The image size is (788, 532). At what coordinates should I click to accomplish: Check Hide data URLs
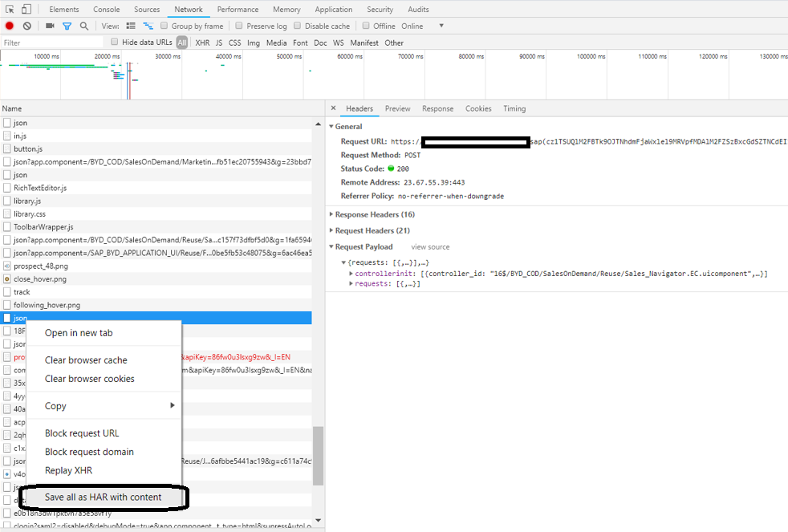click(114, 42)
